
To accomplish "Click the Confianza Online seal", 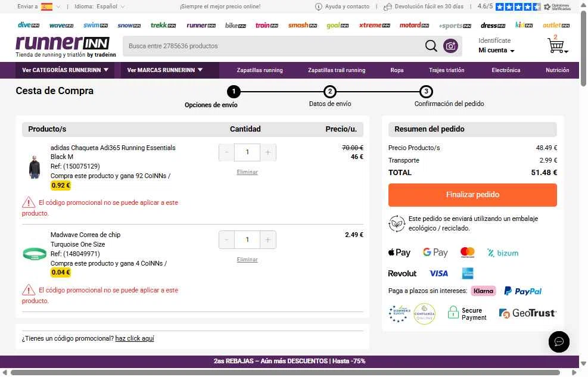I will [x=424, y=314].
